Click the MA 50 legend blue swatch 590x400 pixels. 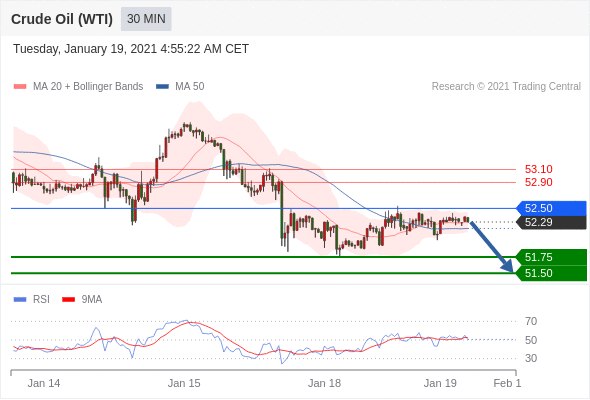[x=162, y=87]
